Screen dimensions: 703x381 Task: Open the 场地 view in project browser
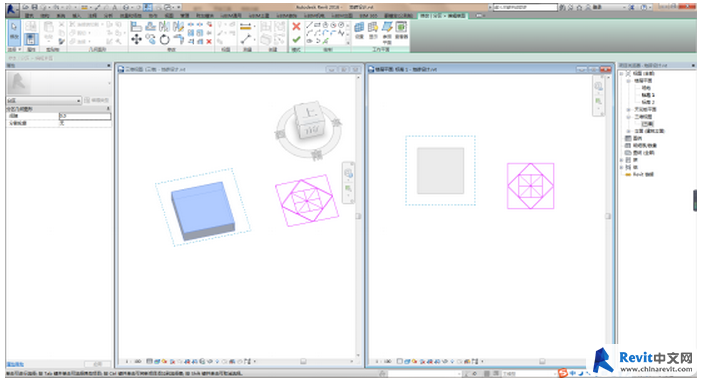[646, 88]
